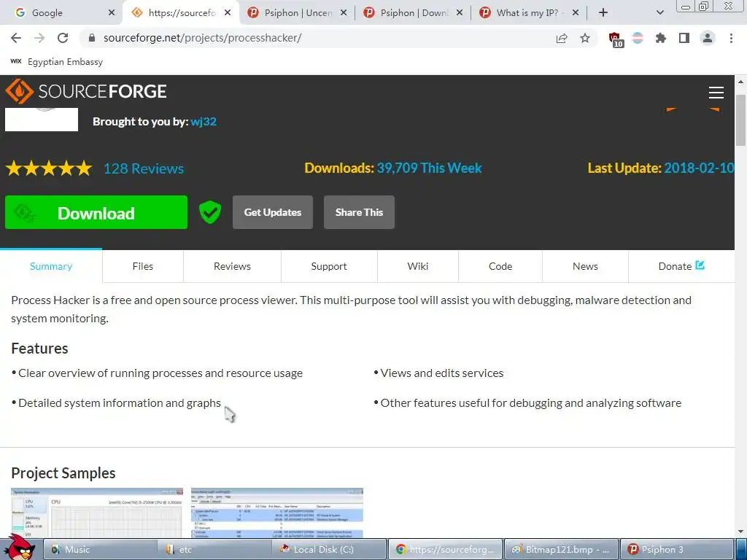The image size is (747, 560).
Task: Go back to the previous page
Action: pos(16,38)
